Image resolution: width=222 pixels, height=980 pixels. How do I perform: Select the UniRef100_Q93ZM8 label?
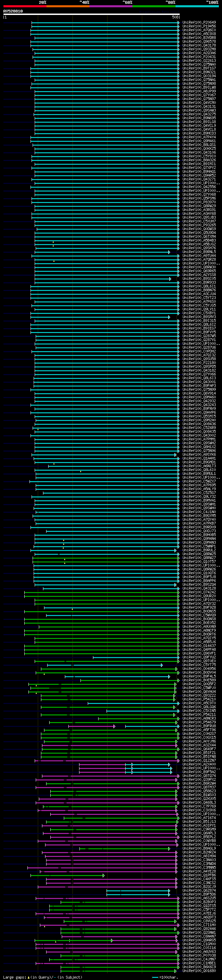point(199,49)
